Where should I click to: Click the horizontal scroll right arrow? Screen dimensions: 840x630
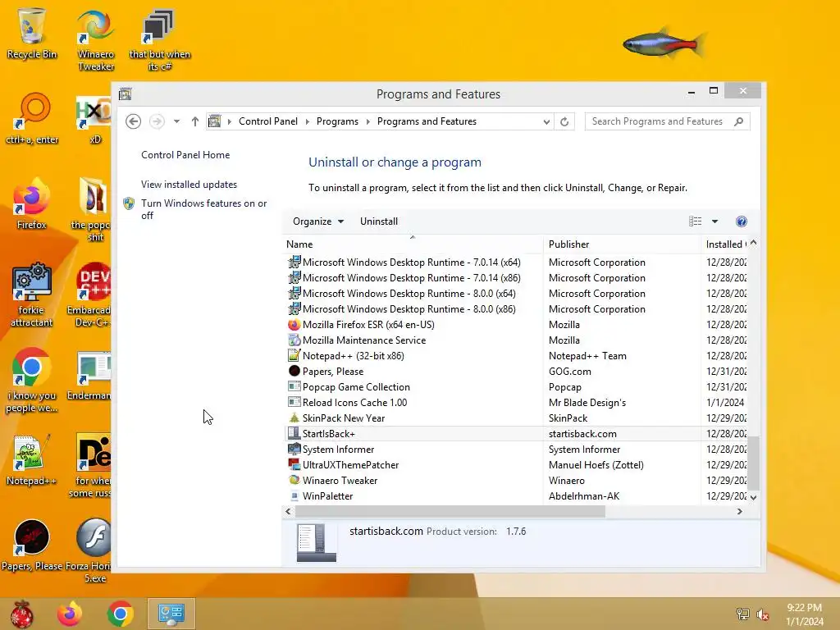pos(740,512)
